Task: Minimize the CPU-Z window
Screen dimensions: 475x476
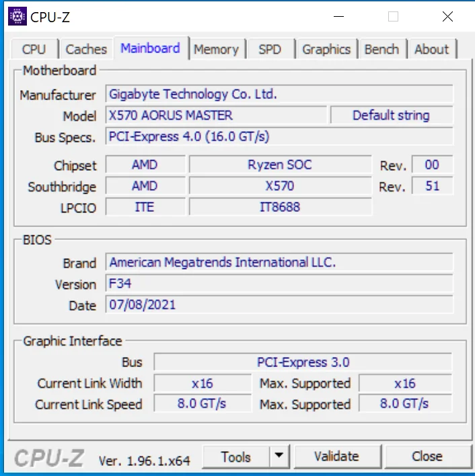Action: (x=338, y=16)
